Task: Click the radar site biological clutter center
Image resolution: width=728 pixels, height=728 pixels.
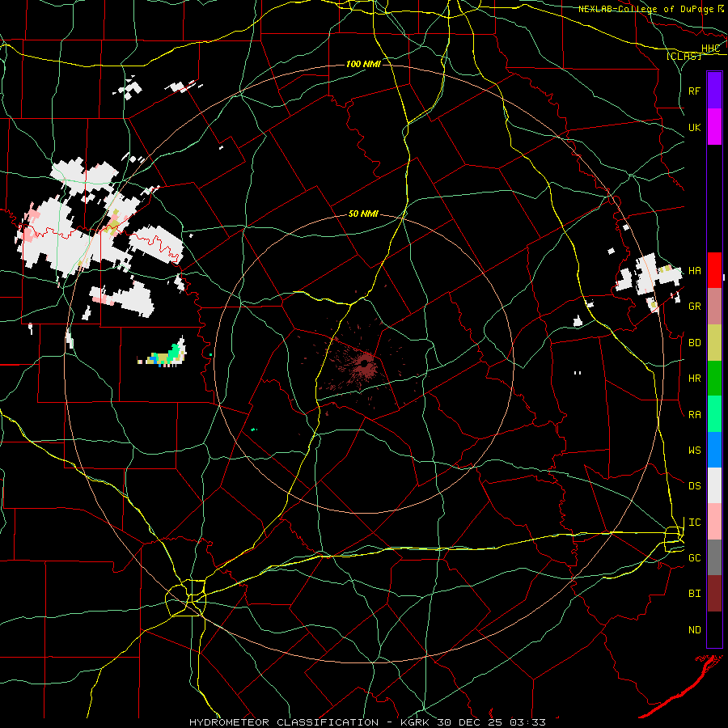Action: tap(365, 365)
